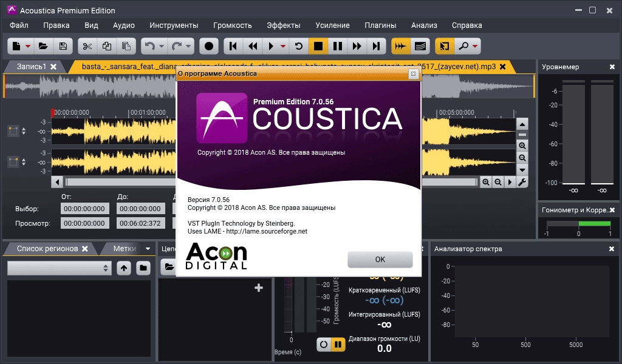Image resolution: width=622 pixels, height=364 pixels.
Task: Stop playback with the stop button
Action: click(x=318, y=46)
